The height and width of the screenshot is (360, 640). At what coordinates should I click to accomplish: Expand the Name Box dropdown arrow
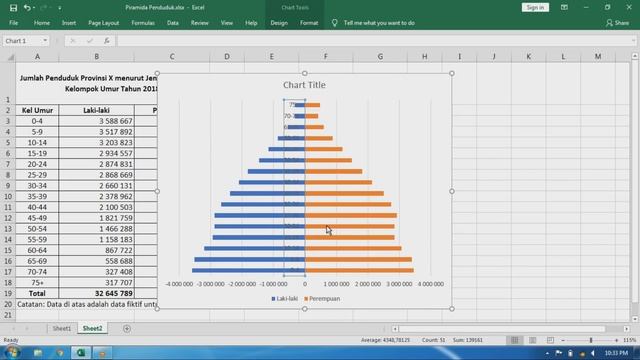click(45, 41)
